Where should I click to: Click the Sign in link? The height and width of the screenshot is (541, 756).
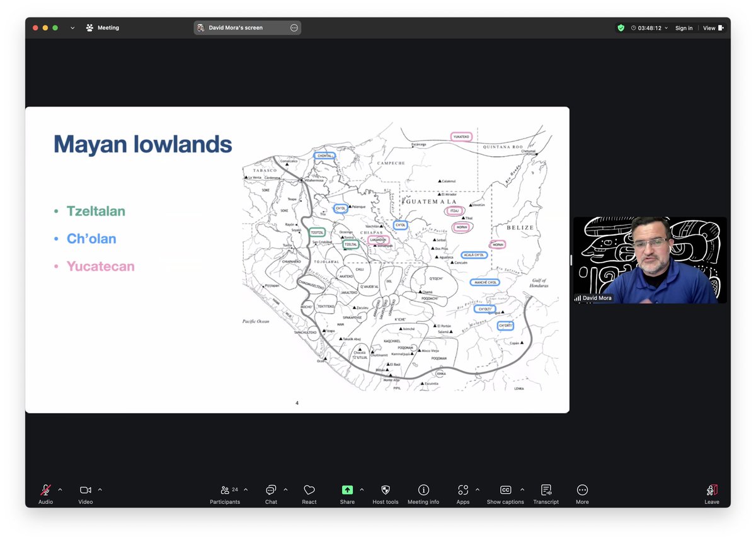(x=684, y=28)
